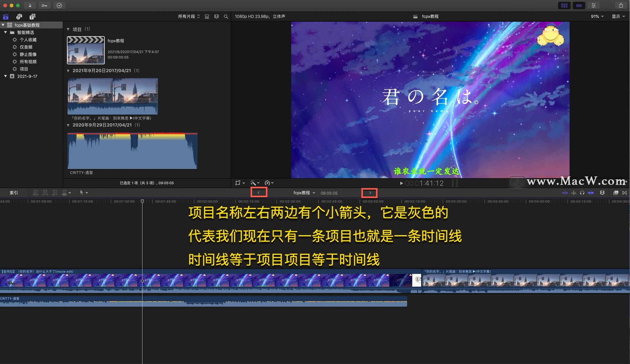
Task: Open the photos and audio sidebar
Action: click(19, 16)
